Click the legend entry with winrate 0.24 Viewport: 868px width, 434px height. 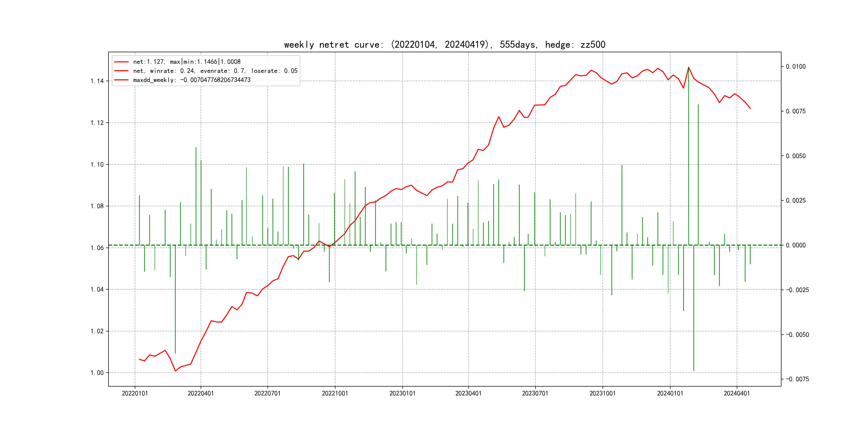click(x=215, y=71)
